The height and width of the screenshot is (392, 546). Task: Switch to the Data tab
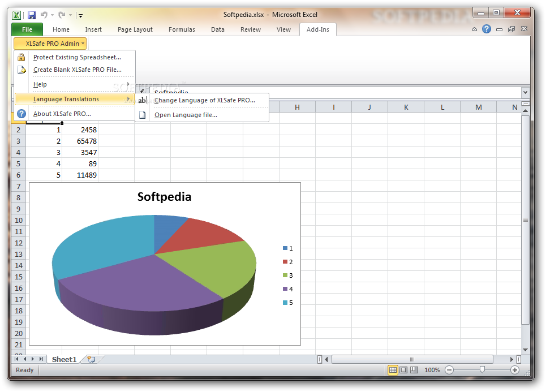218,29
